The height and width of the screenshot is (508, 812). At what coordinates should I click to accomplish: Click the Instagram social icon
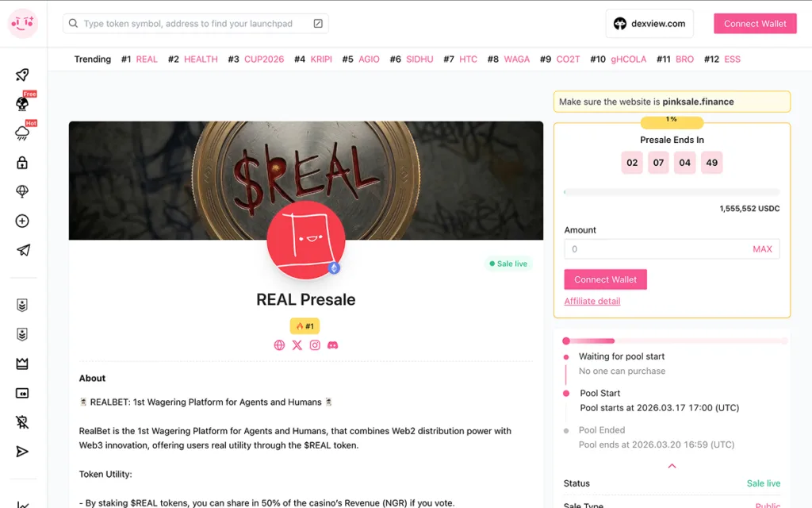pos(315,345)
